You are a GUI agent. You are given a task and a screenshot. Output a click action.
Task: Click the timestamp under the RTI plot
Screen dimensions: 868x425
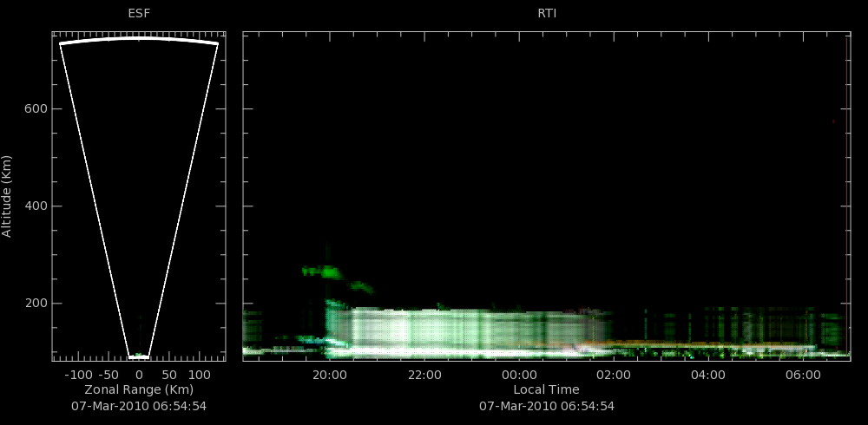coord(547,406)
